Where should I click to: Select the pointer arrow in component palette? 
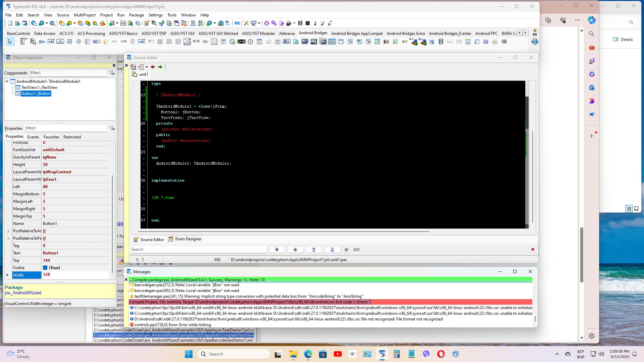[x=10, y=42]
